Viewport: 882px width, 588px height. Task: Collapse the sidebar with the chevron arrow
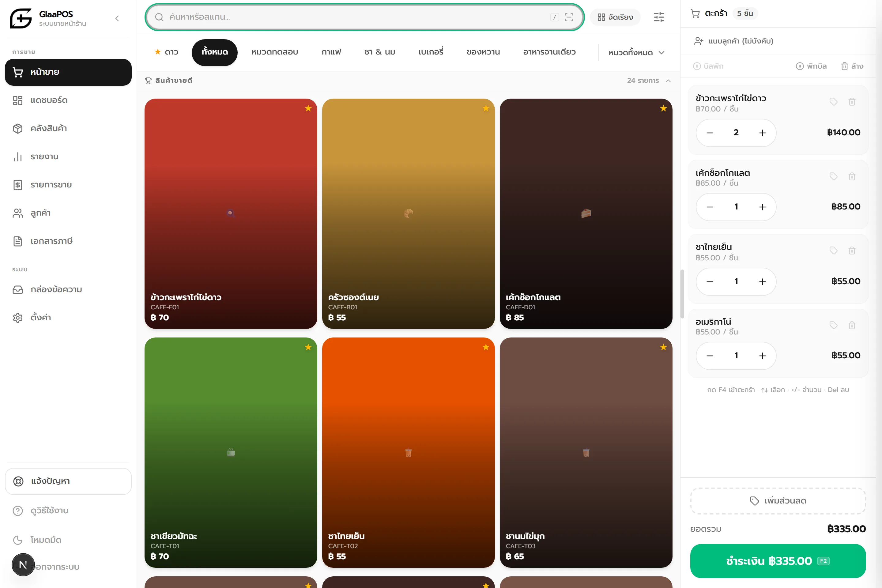pyautogui.click(x=117, y=18)
